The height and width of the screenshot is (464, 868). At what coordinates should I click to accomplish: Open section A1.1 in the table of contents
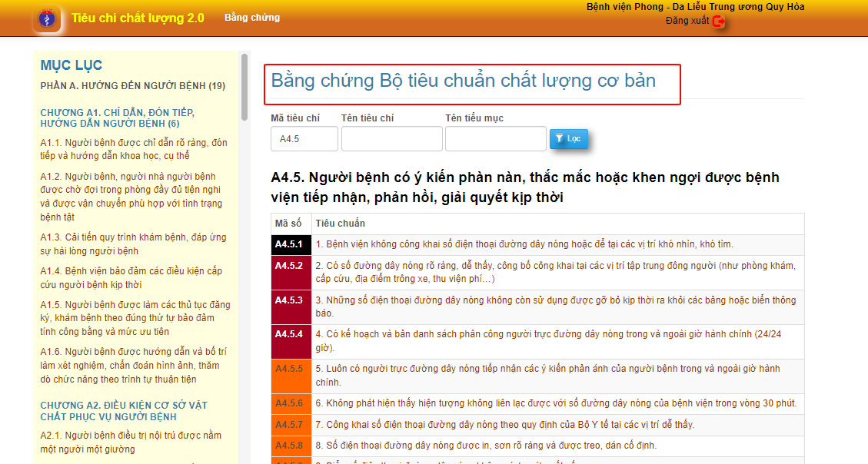[133, 149]
